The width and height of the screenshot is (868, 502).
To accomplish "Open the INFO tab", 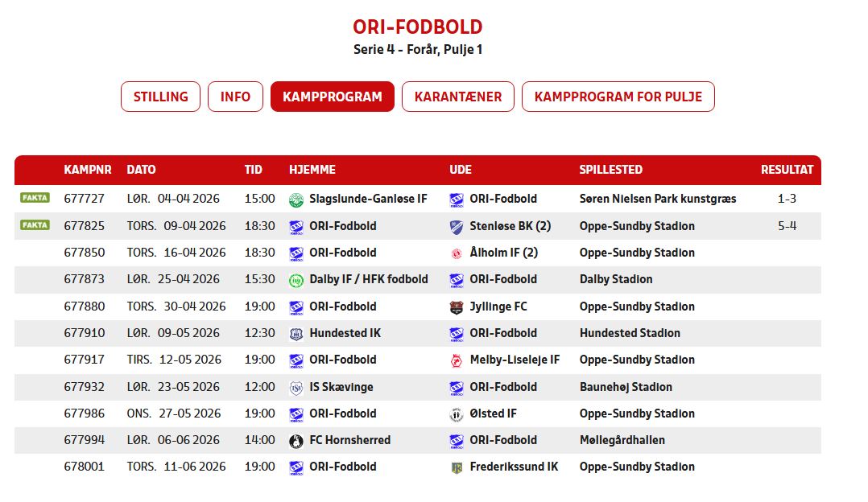I will click(235, 97).
